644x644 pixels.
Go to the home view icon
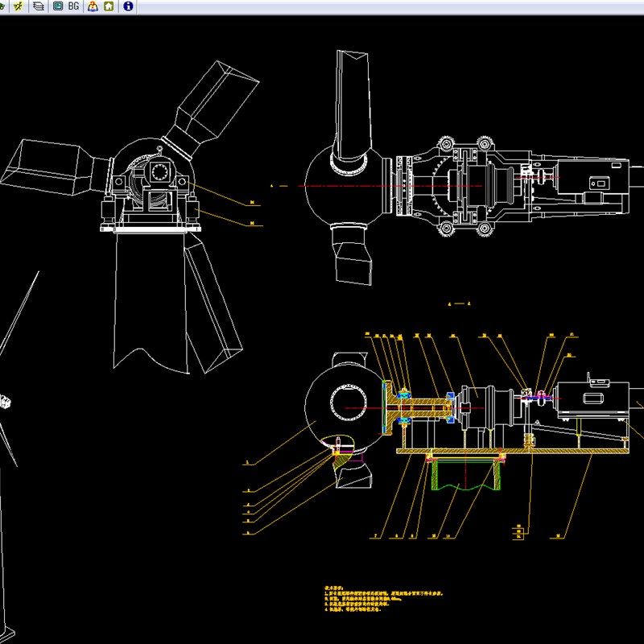click(109, 6)
